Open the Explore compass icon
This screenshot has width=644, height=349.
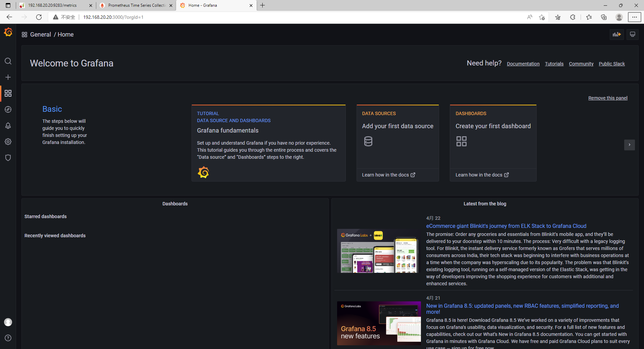click(x=8, y=109)
